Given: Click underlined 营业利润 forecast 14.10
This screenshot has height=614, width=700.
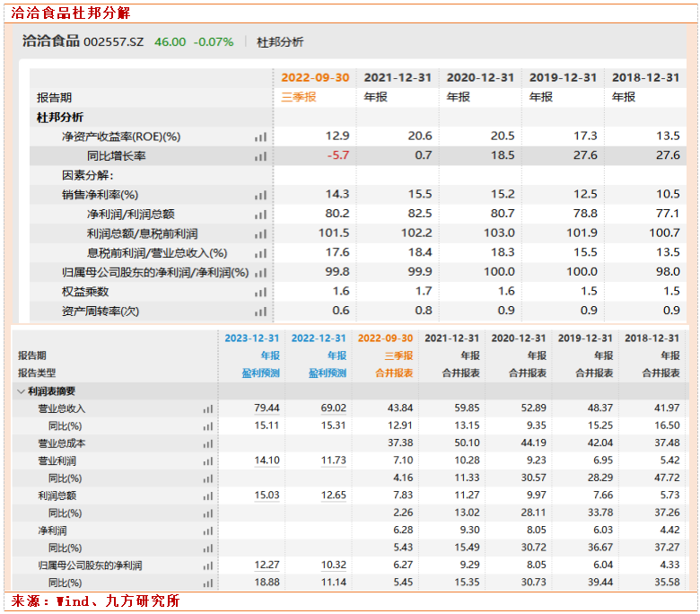Looking at the screenshot, I should click(x=267, y=460).
